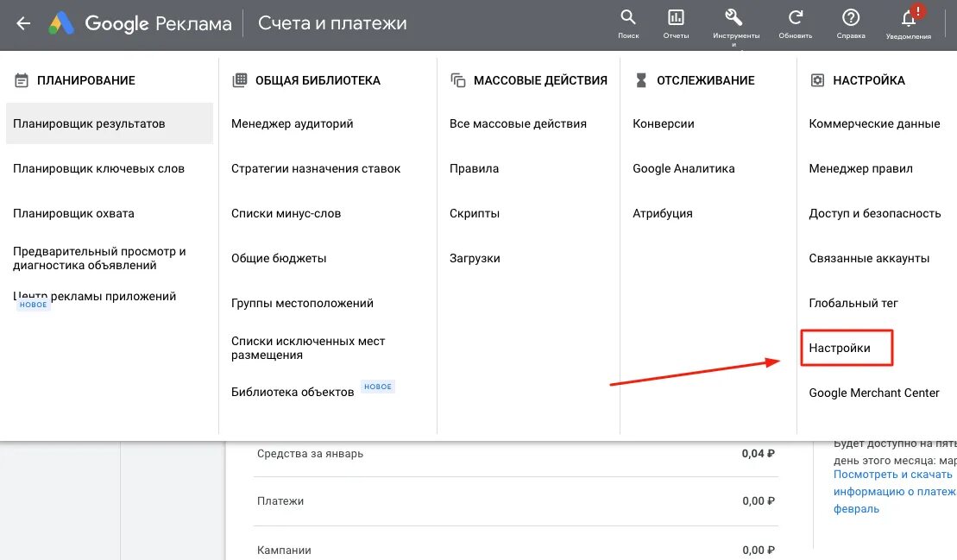Click the Платежи row label
Screen dimensions: 957x560
click(280, 501)
